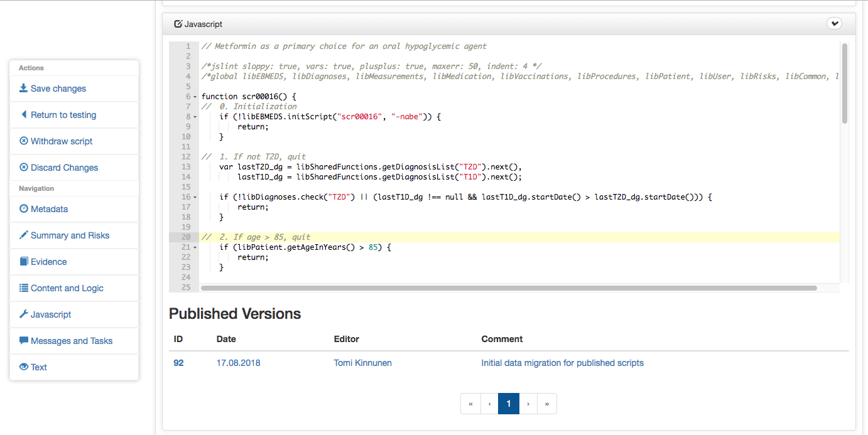The height and width of the screenshot is (435, 868).
Task: Click the Comment column header
Action: [502, 339]
